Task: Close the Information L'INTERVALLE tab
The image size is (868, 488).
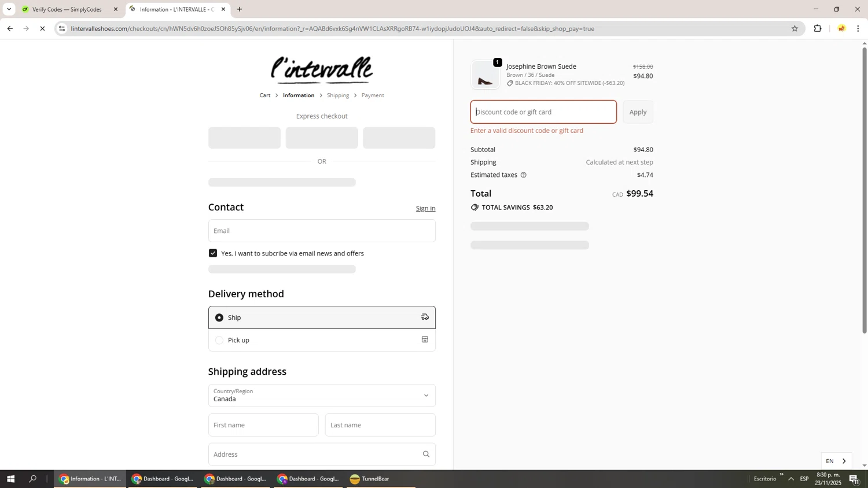Action: click(x=223, y=9)
